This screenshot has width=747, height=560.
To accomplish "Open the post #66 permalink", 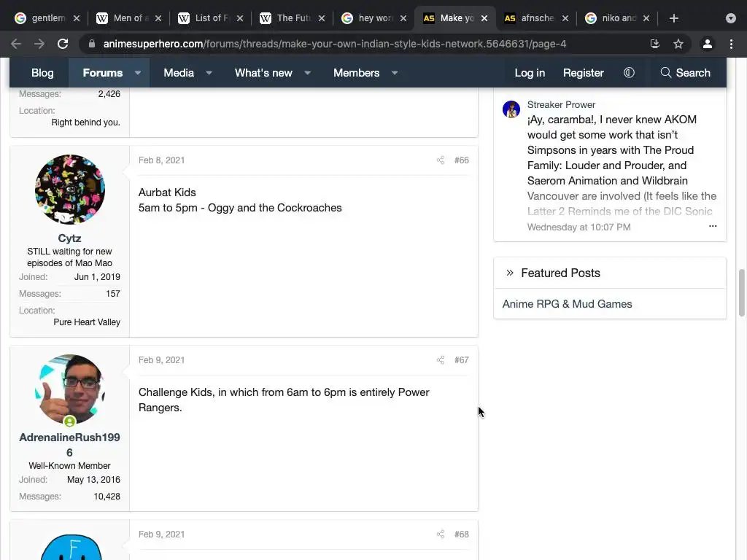I will (461, 160).
